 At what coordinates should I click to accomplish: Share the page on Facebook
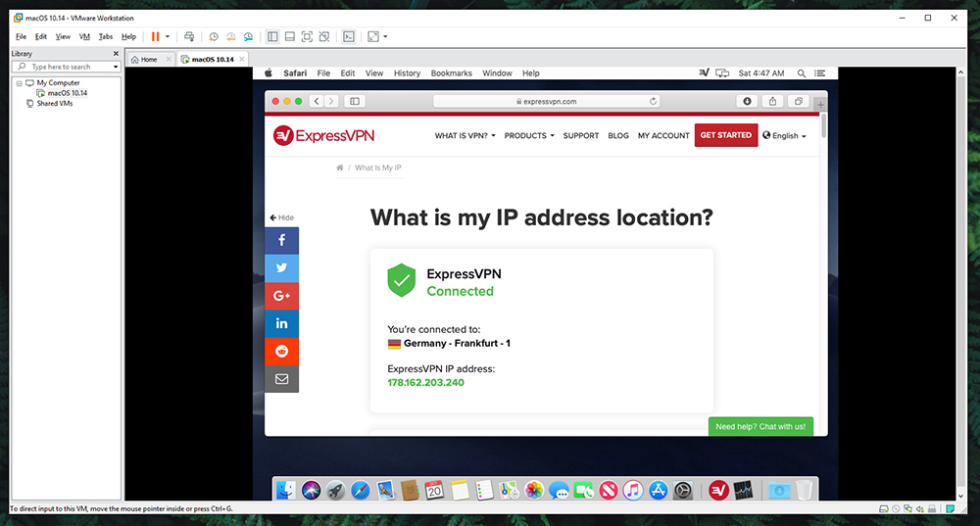pos(282,241)
